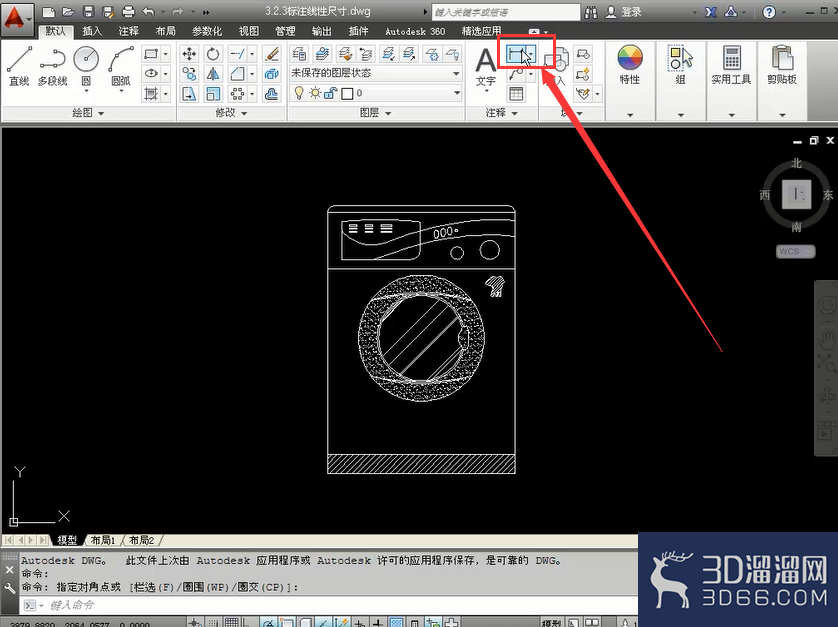Activate the Chamfer/Fillet tool
Viewport: 838px width, 627px height.
237,73
